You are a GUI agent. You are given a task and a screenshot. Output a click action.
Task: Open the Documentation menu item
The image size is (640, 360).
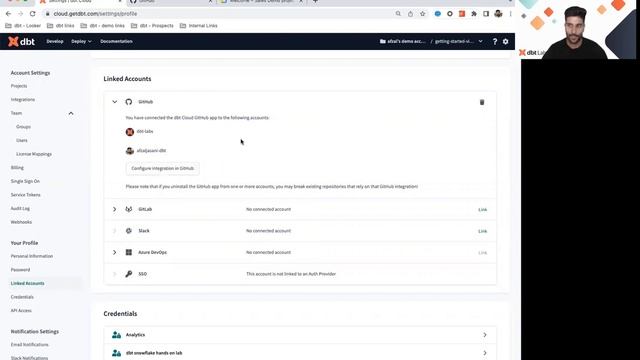(x=116, y=41)
